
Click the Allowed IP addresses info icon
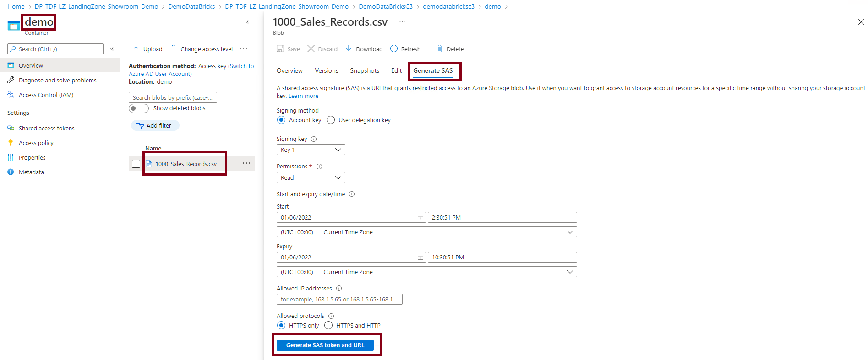tap(339, 288)
